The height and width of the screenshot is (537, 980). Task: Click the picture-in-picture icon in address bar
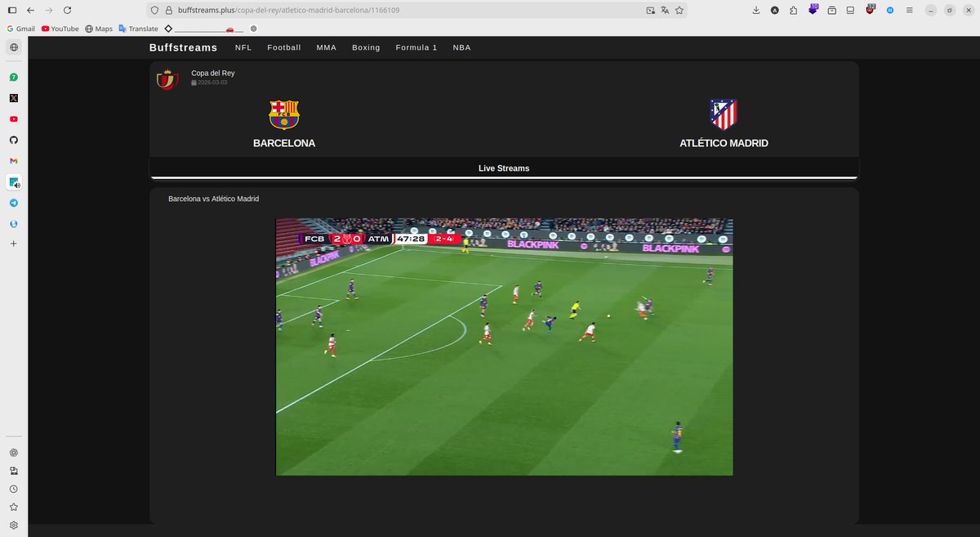click(x=651, y=10)
